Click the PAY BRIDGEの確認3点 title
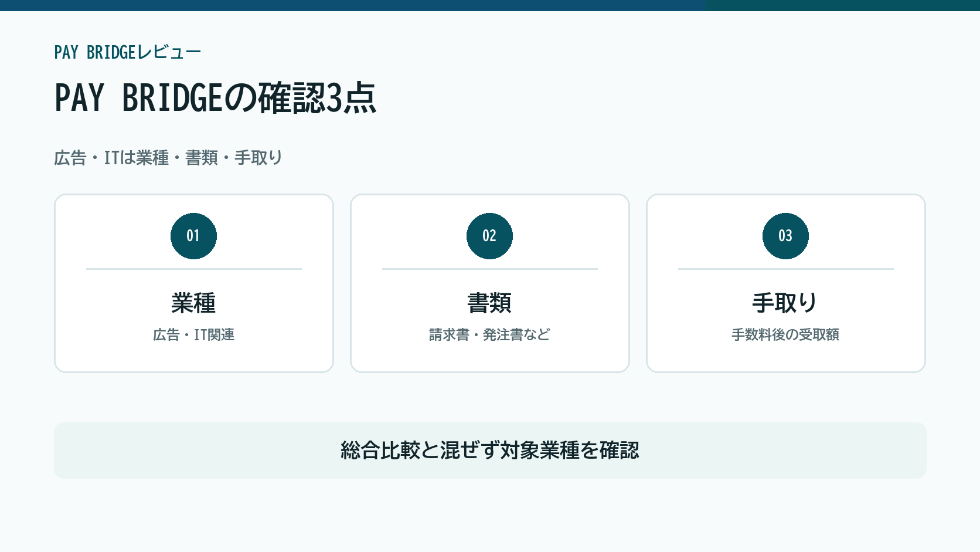This screenshot has width=980, height=552. pyautogui.click(x=215, y=97)
